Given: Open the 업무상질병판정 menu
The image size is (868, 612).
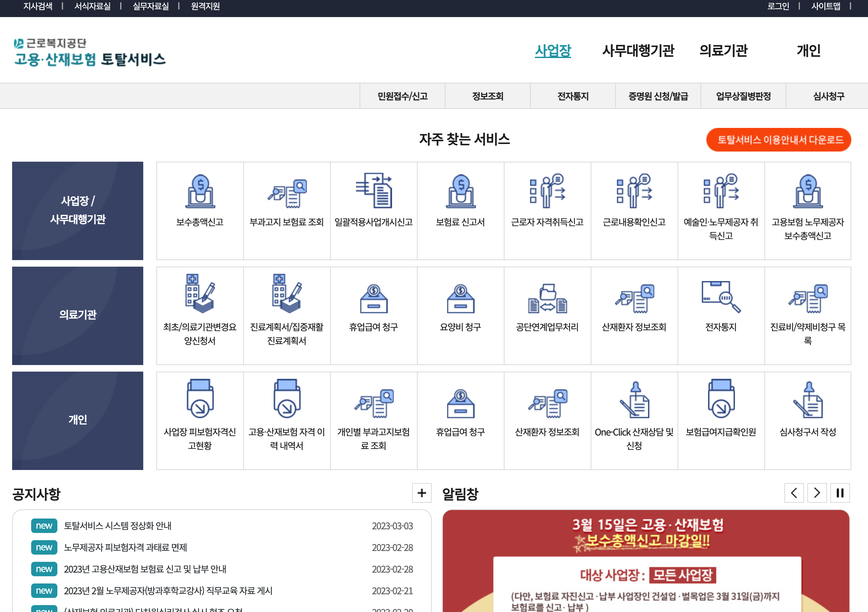Looking at the screenshot, I should pos(743,96).
